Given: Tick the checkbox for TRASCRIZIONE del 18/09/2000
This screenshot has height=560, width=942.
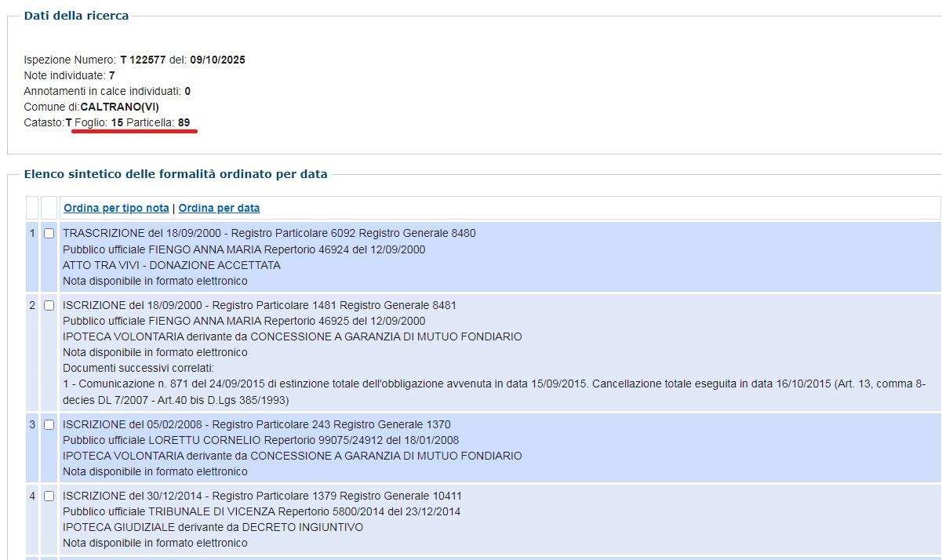Looking at the screenshot, I should [49, 234].
